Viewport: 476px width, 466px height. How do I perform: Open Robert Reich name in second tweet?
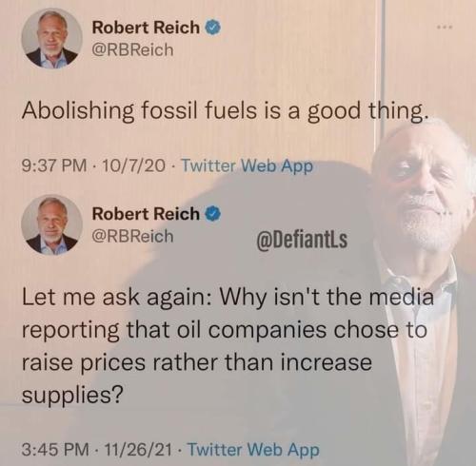pyautogui.click(x=146, y=214)
